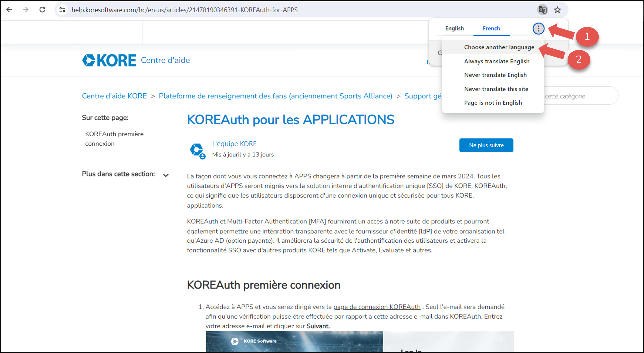Click the Google Translate icon in the address bar
Screen dimensions: 644x353
pos(542,10)
